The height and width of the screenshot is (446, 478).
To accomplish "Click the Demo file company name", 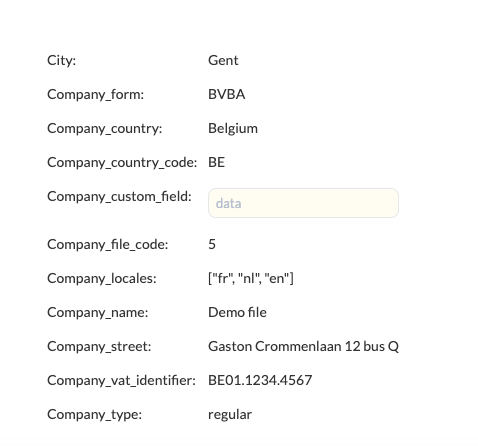I will (x=237, y=312).
